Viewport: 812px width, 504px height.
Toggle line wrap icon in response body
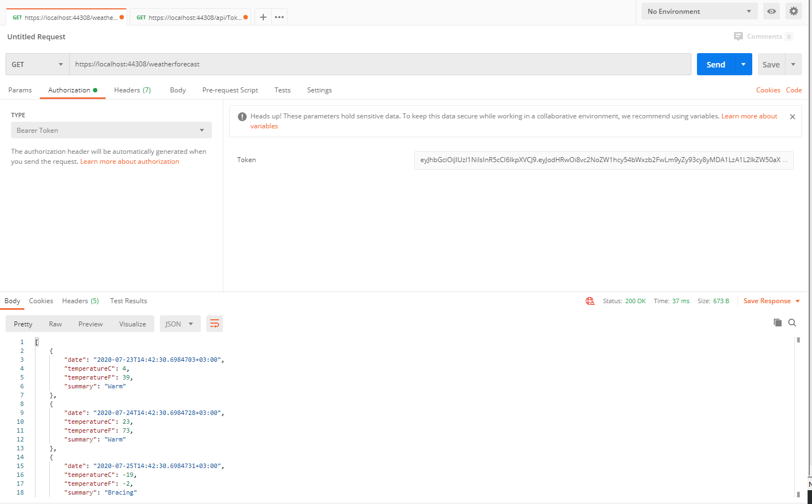(215, 324)
